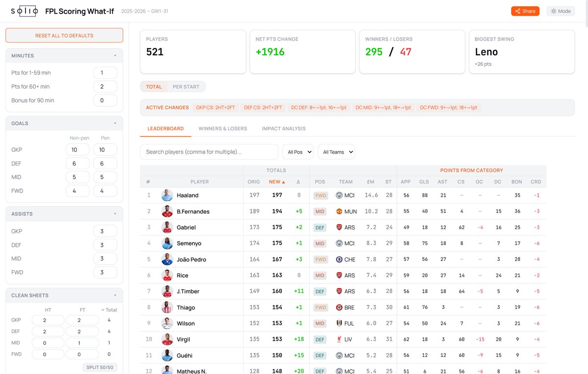Click the ARS club badge in Rice's row

339,275
